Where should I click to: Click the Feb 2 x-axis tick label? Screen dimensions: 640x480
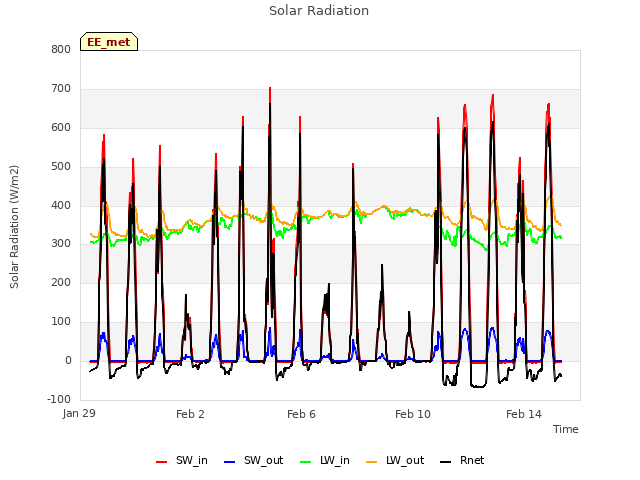click(190, 414)
